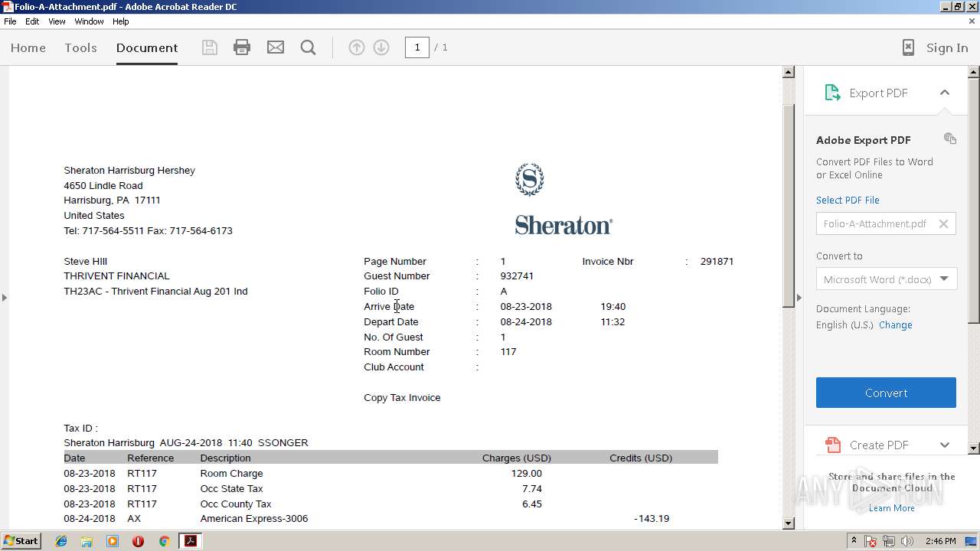The width and height of the screenshot is (980, 551).
Task: Click the Change language link
Action: pyautogui.click(x=895, y=324)
